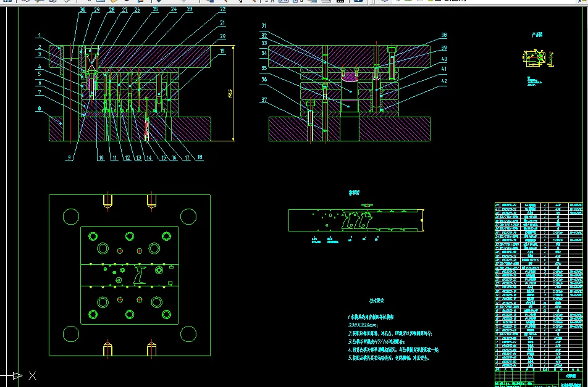Select part balloon number 6
This screenshot has width=588, height=387.
point(40,83)
